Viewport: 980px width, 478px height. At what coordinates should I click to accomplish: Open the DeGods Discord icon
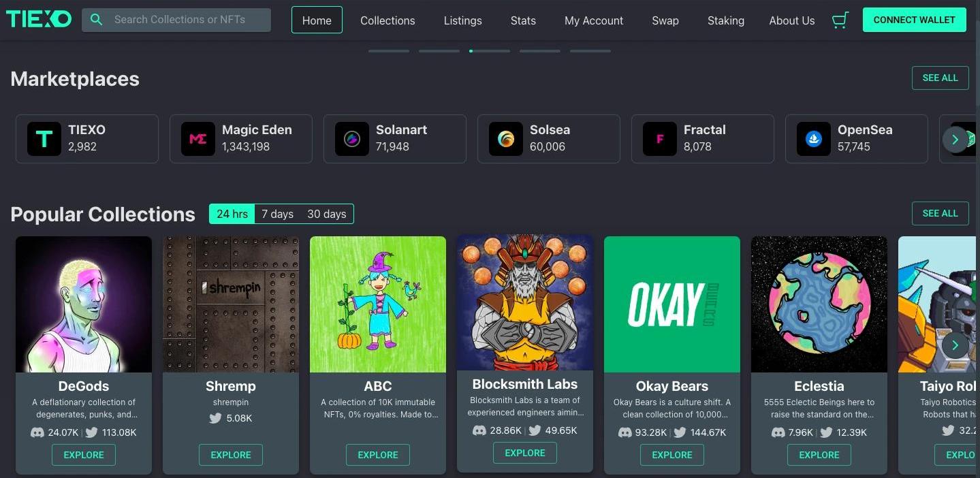[37, 432]
